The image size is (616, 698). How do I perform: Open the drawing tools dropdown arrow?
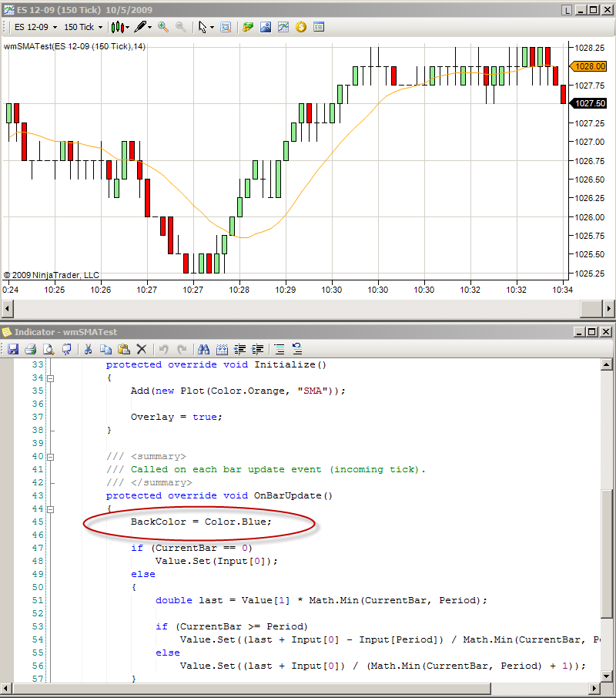click(150, 28)
